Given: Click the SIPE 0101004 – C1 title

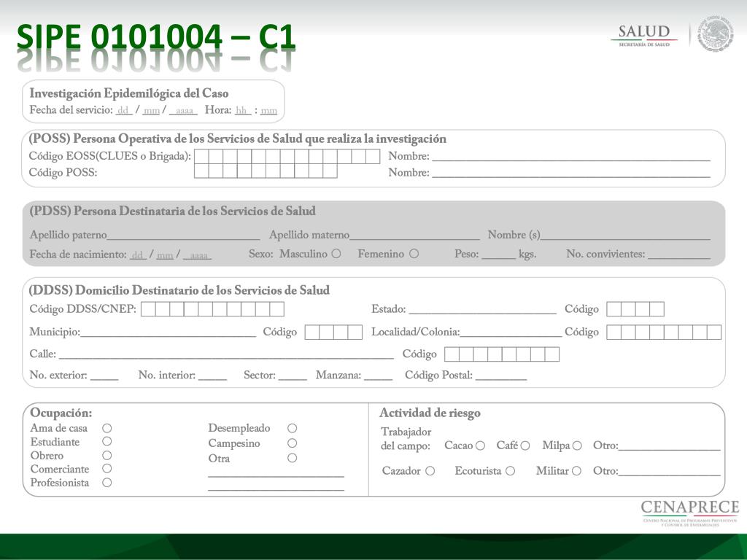Looking at the screenshot, I should [156, 37].
